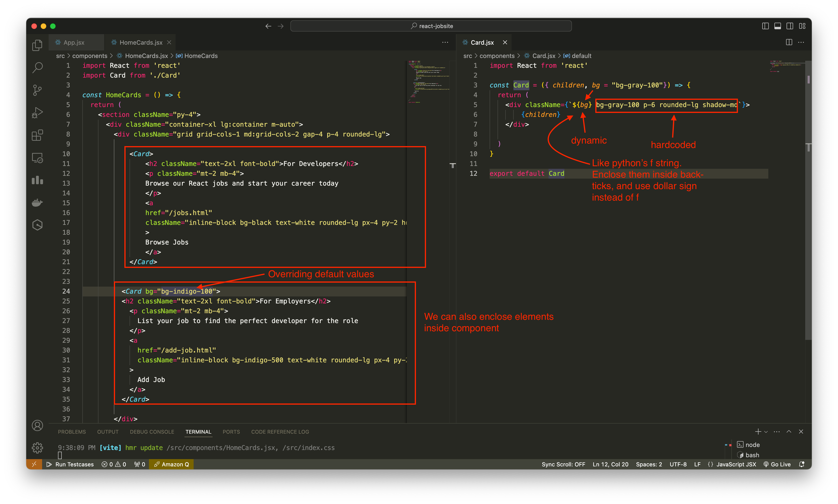The width and height of the screenshot is (838, 504).
Task: Change LF end of line sequence
Action: [x=697, y=464]
